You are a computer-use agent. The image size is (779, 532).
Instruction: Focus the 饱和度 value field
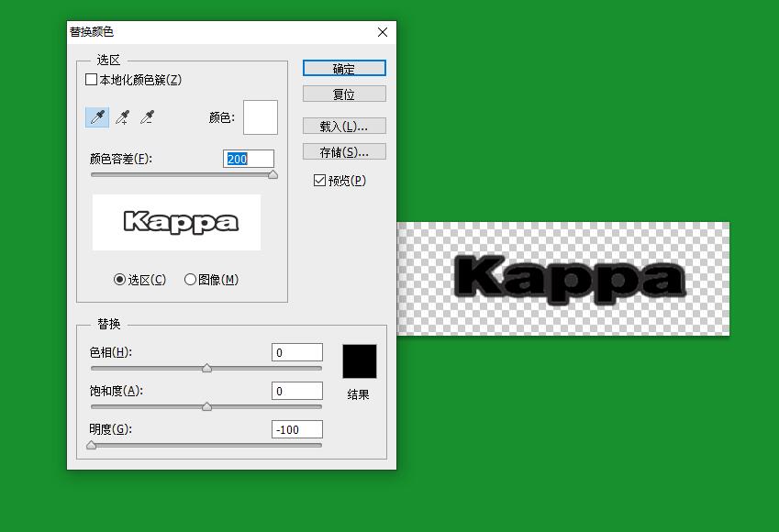(297, 391)
